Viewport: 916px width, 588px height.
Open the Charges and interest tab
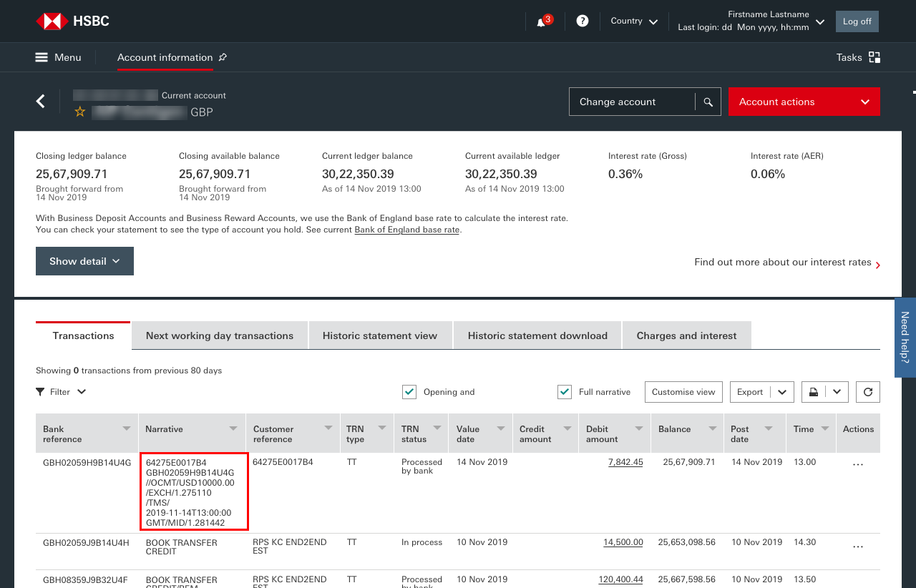click(x=686, y=335)
